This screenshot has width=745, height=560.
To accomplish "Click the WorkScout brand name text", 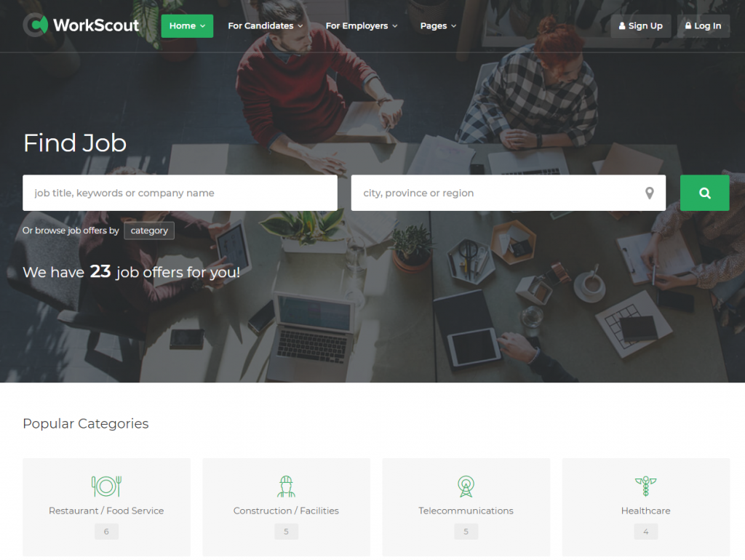I will click(96, 25).
